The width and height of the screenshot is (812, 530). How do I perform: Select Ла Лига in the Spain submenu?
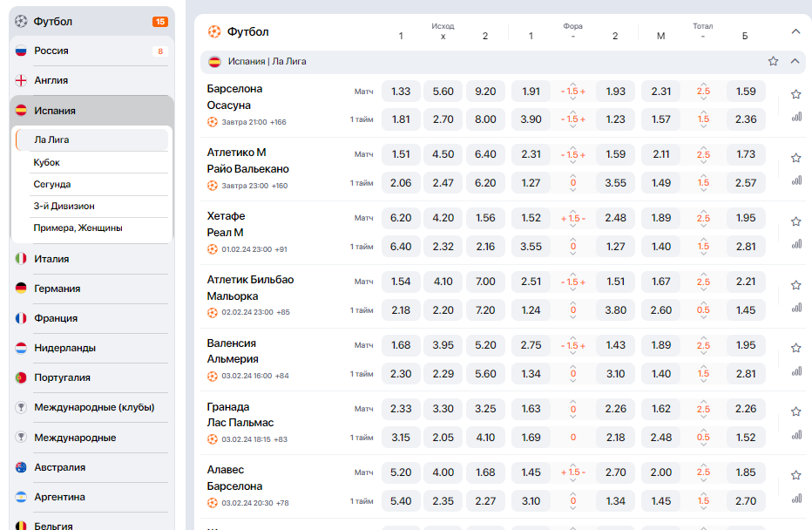tap(92, 139)
